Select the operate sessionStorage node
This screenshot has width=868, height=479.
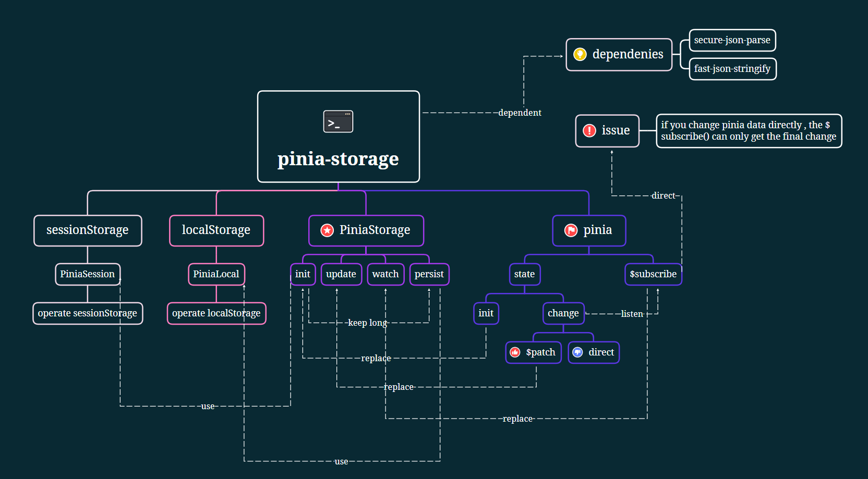point(88,313)
